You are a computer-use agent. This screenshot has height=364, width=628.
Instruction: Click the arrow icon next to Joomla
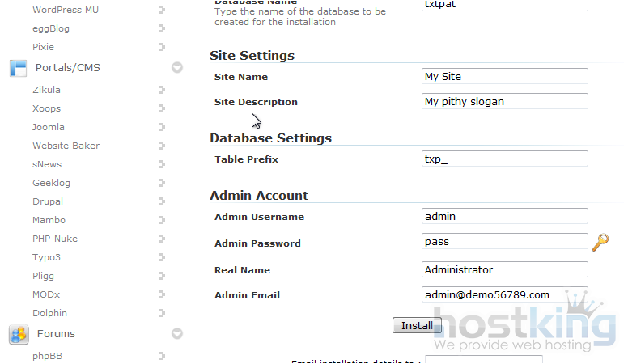click(163, 127)
